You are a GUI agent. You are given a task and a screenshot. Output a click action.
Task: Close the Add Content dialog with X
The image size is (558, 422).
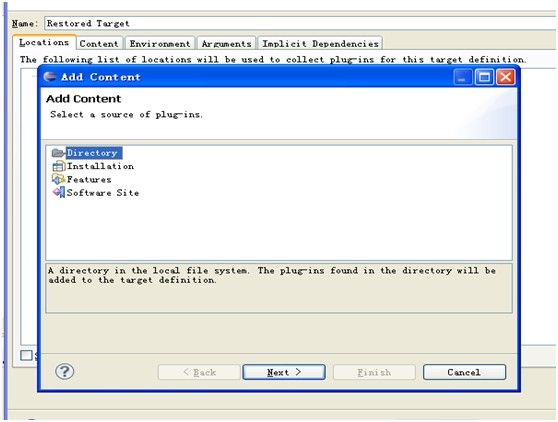(506, 77)
